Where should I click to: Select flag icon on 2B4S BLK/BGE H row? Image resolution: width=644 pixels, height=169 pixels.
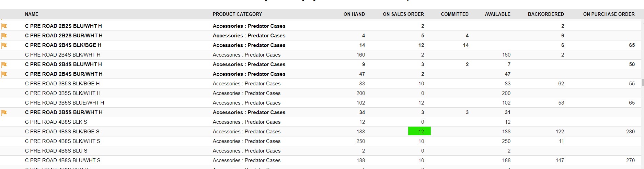click(4, 45)
